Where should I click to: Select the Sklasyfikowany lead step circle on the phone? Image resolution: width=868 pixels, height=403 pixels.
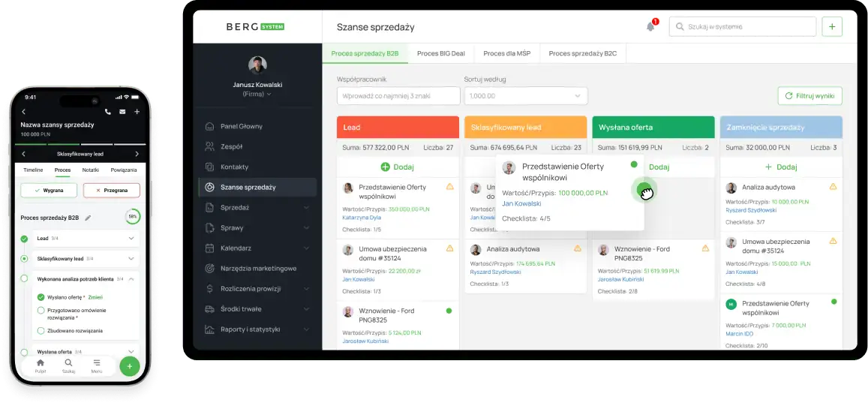tap(24, 258)
